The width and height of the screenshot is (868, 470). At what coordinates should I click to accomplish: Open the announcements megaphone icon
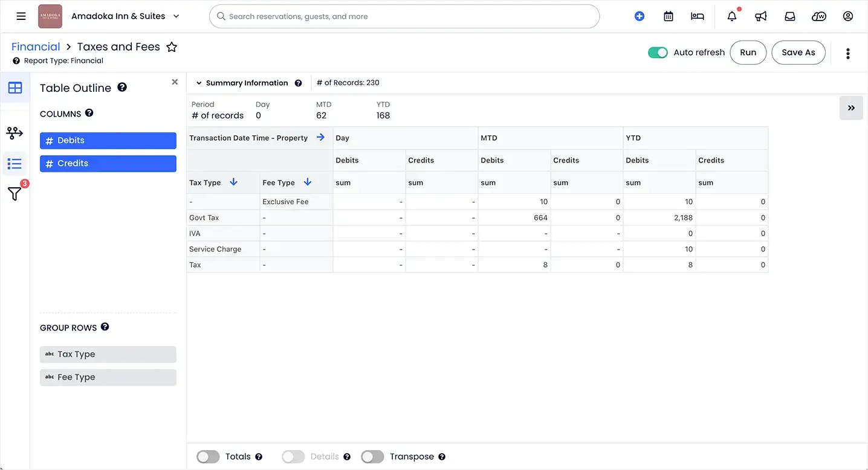761,16
